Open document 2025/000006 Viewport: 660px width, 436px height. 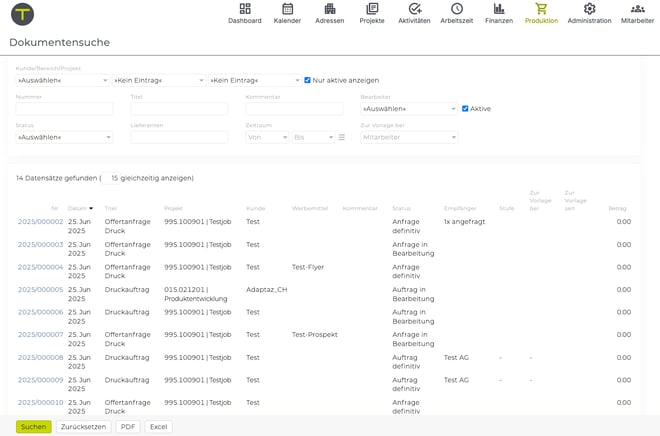pyautogui.click(x=40, y=312)
